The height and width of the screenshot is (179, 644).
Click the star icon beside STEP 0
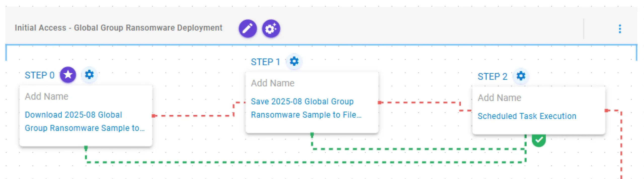pos(68,75)
